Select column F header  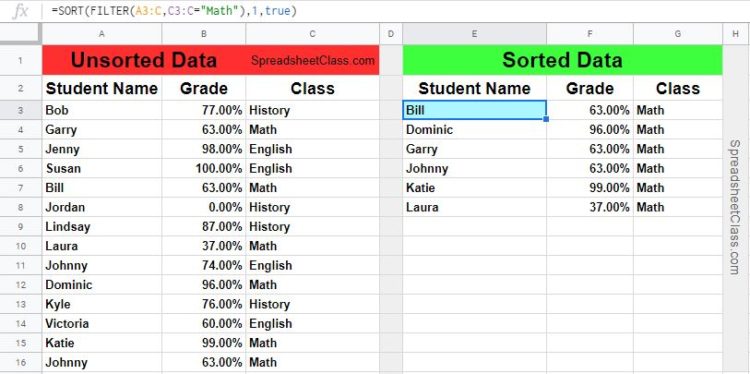[590, 33]
